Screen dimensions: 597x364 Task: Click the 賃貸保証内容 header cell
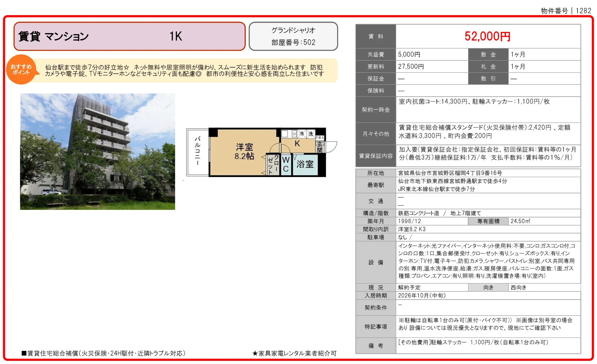click(376, 156)
